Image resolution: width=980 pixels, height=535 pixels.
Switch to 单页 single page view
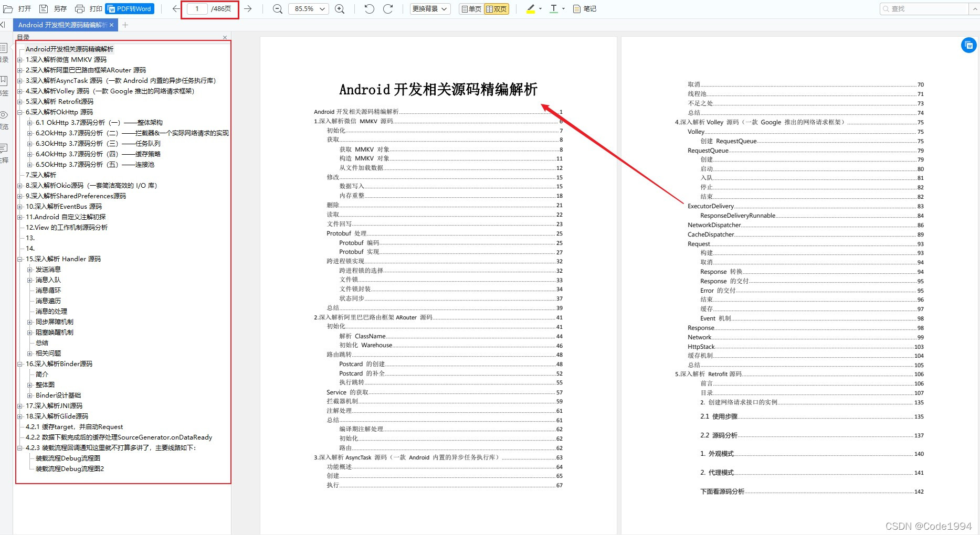(471, 9)
